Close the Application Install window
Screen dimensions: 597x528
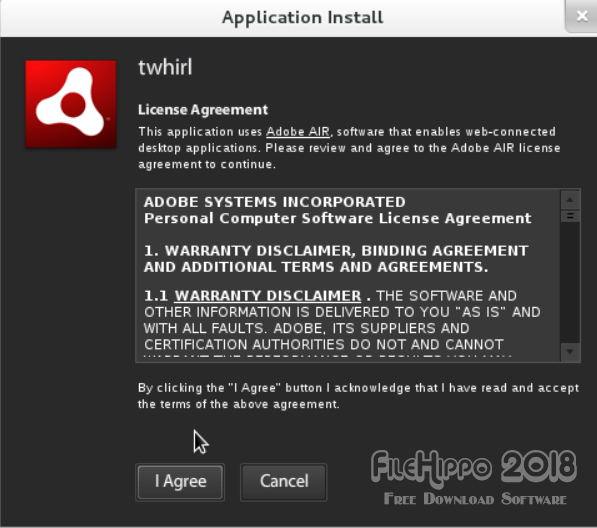pos(581,16)
